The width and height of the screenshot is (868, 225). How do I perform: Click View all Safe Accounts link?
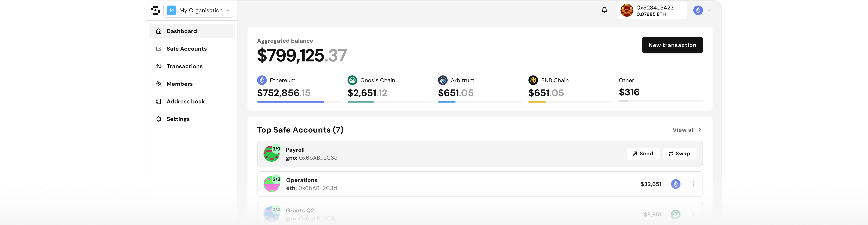coord(686,130)
